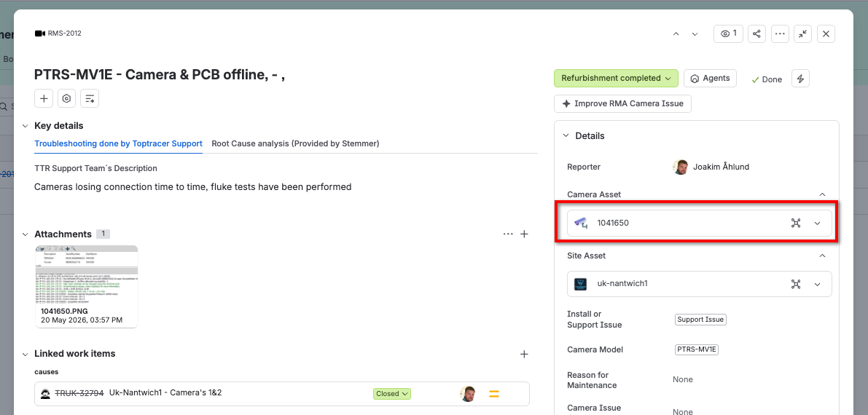Go to next work item arrow

pos(695,33)
